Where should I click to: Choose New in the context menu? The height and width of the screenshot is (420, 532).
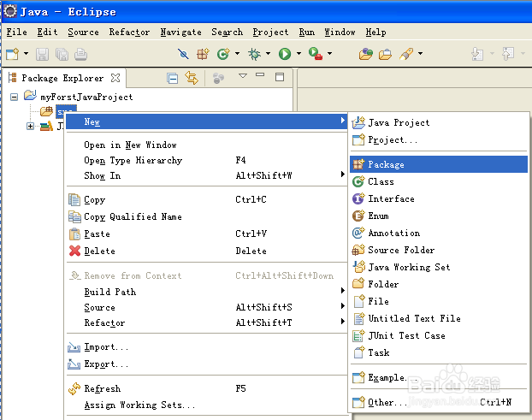point(206,121)
